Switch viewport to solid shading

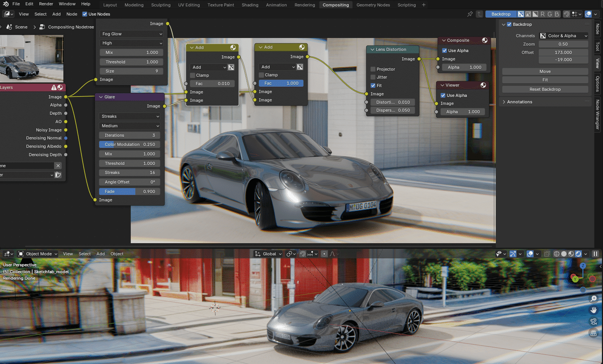564,254
